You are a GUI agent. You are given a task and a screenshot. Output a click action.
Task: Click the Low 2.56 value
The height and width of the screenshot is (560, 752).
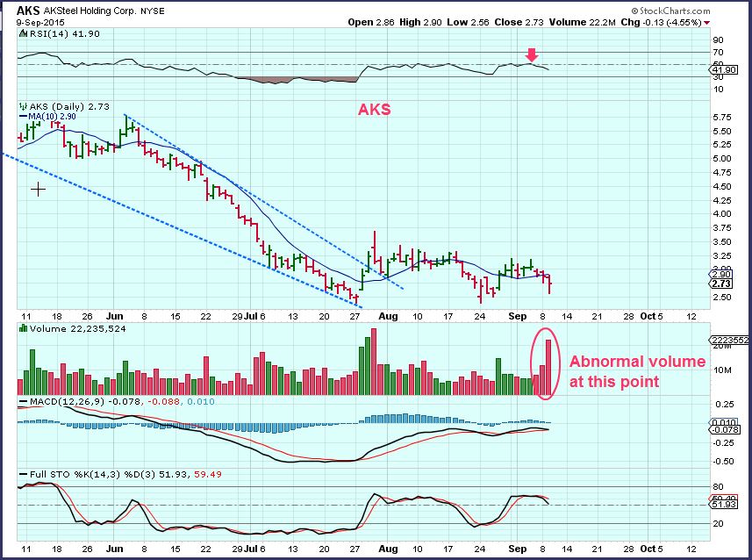click(x=468, y=22)
